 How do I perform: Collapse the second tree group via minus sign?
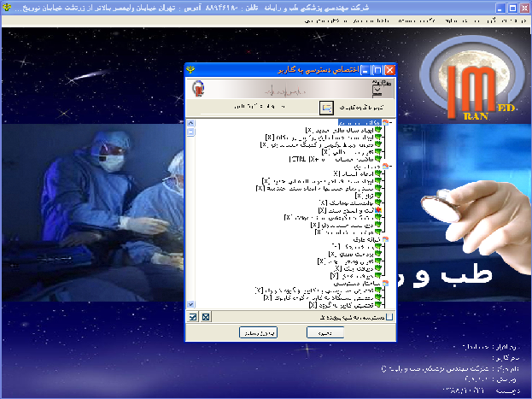[391, 167]
